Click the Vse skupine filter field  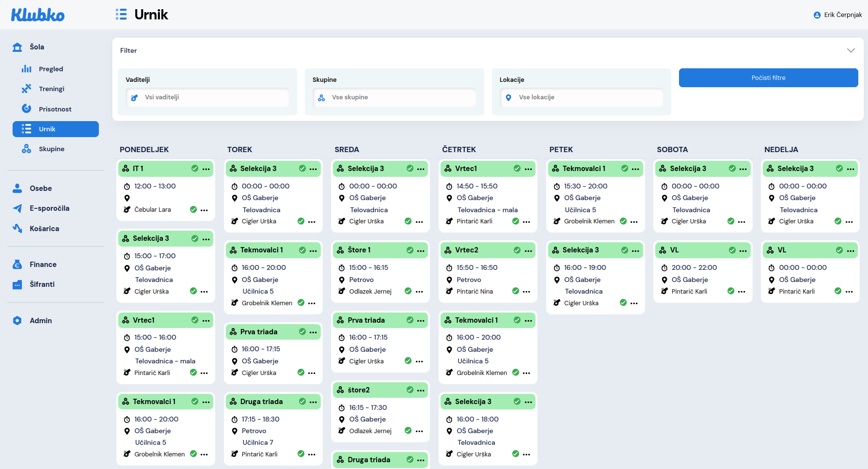[394, 97]
